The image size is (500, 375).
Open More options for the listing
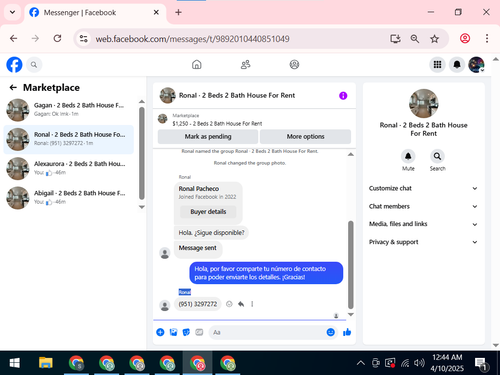click(305, 137)
